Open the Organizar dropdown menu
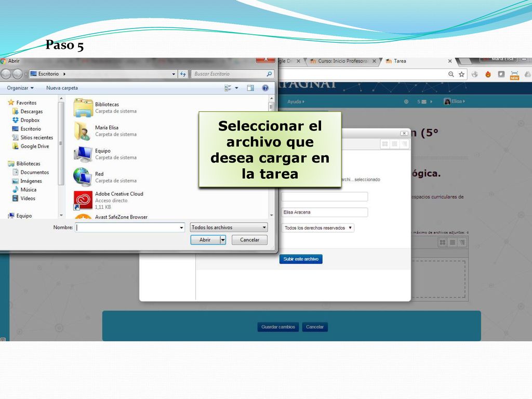 coord(20,88)
